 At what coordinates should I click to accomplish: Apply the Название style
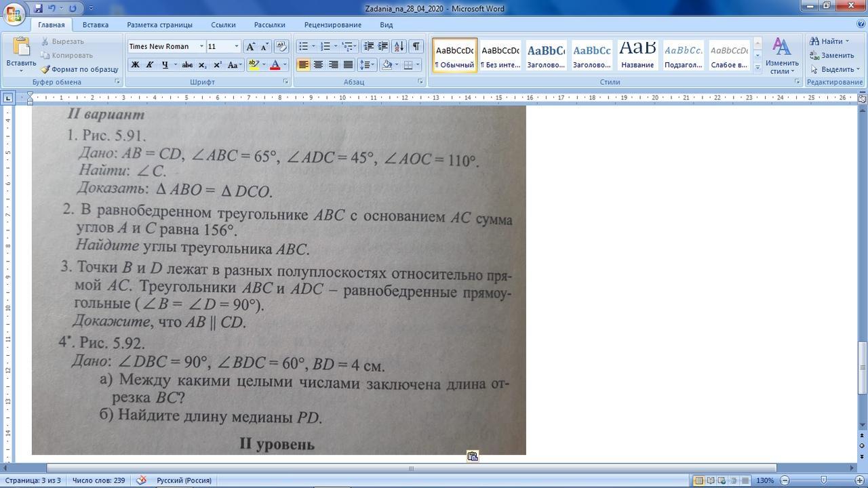pos(637,55)
